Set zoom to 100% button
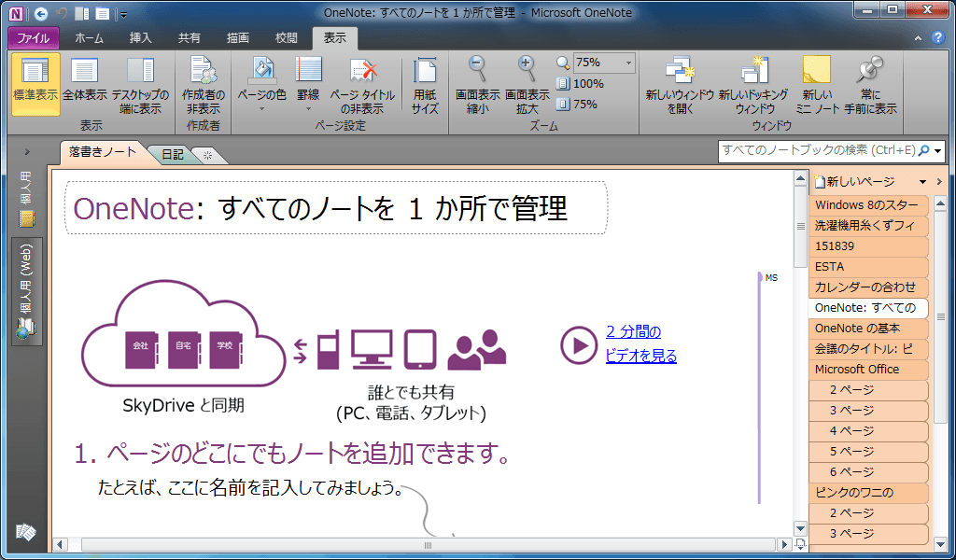 pos(581,84)
